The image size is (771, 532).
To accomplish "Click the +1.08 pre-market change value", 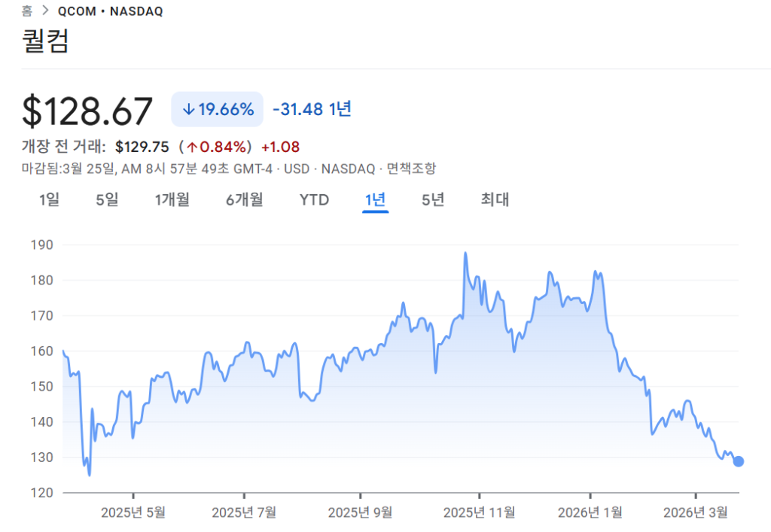I will point(280,147).
